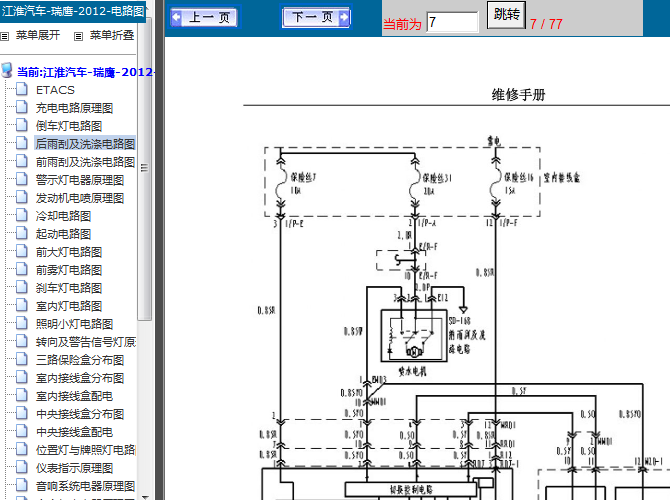Open 中央接线盒配电 item
This screenshot has height=500, width=670.
tap(74, 432)
